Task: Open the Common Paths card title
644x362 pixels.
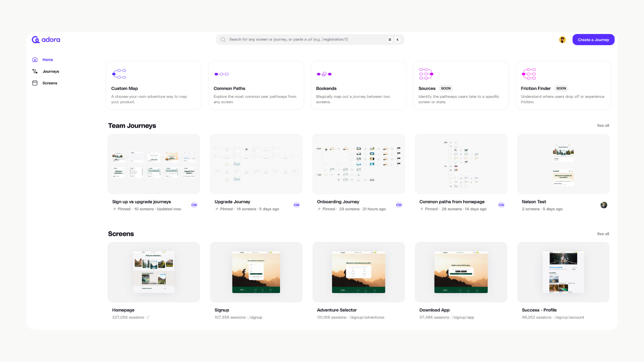Action: point(229,88)
